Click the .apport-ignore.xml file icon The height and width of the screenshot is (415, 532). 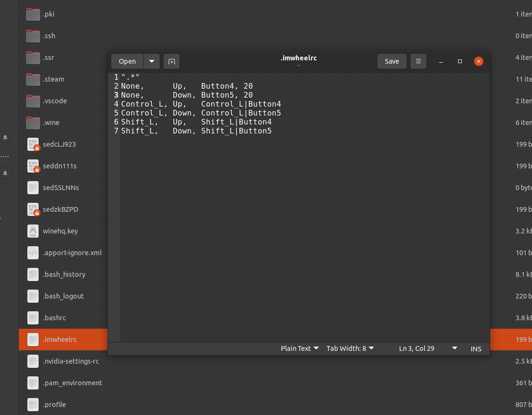coord(33,253)
